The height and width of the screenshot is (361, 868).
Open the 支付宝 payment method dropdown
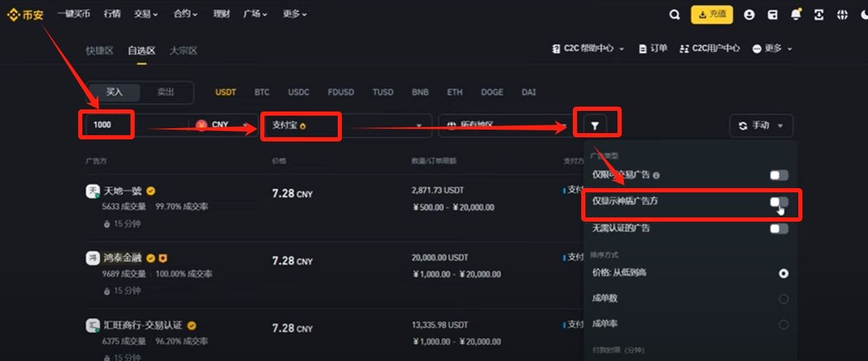(346, 125)
